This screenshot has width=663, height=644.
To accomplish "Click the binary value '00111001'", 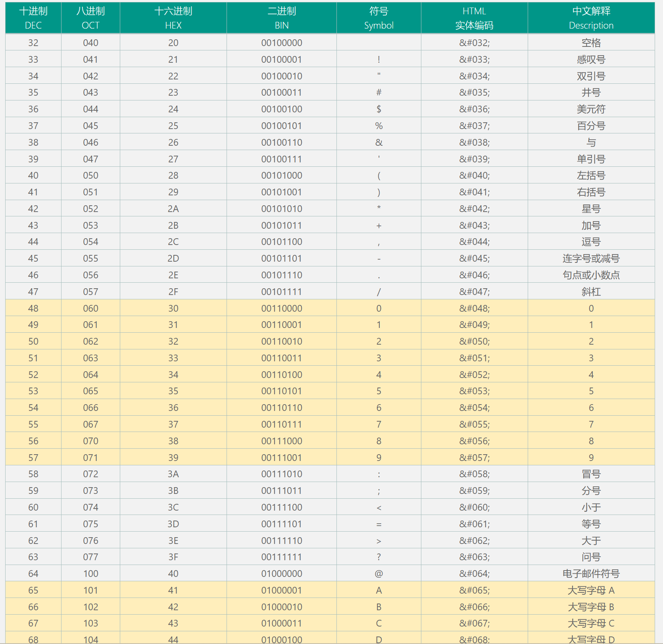I will (x=282, y=457).
